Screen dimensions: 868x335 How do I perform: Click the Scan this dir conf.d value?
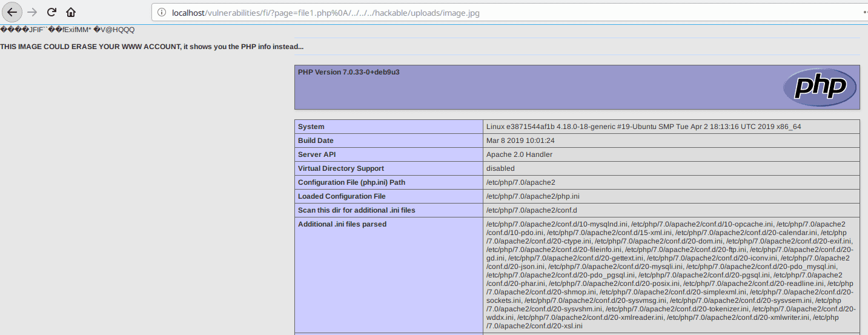(531, 210)
